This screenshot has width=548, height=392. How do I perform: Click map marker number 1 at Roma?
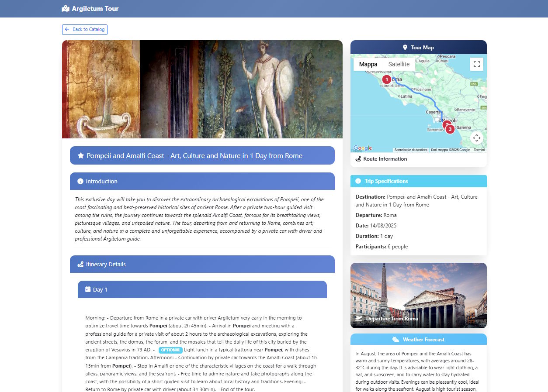click(x=386, y=79)
